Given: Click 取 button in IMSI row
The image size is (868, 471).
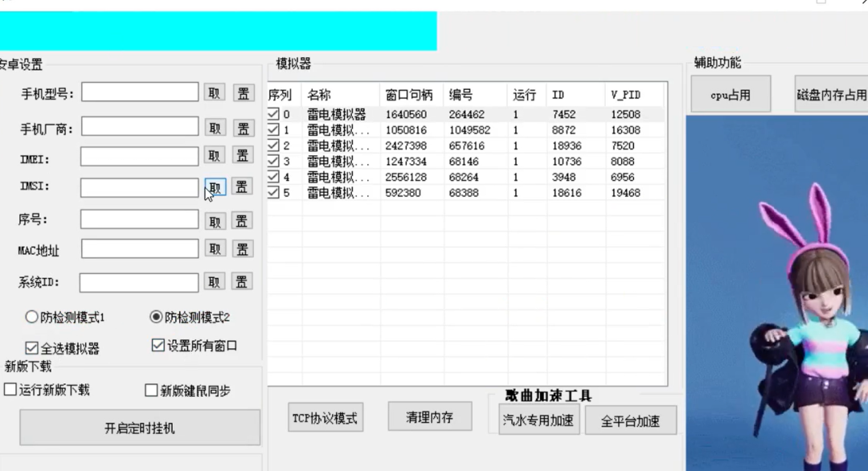Looking at the screenshot, I should point(215,187).
